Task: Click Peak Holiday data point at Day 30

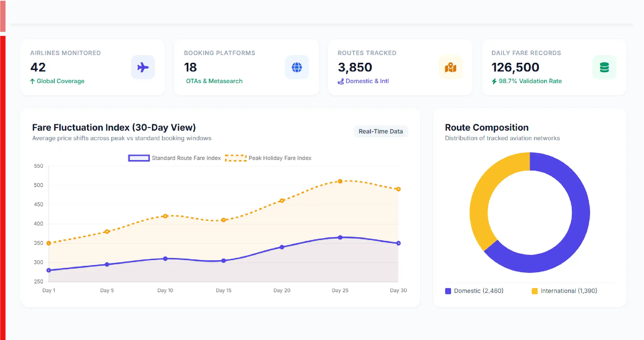Action: 398,189
